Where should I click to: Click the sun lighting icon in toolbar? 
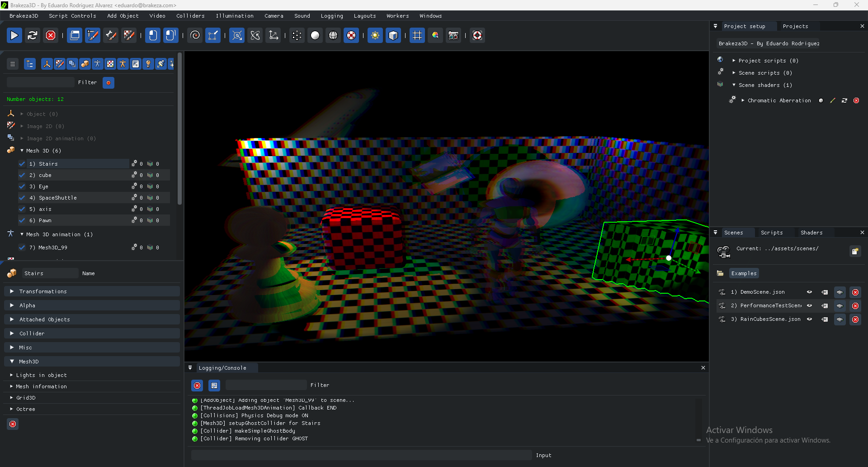click(x=375, y=35)
